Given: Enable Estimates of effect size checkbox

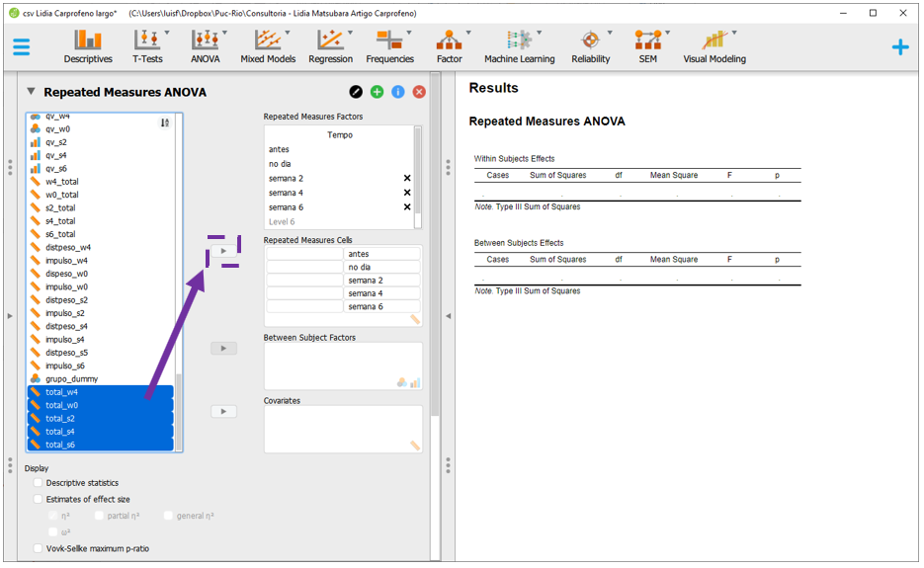Looking at the screenshot, I should click(39, 499).
